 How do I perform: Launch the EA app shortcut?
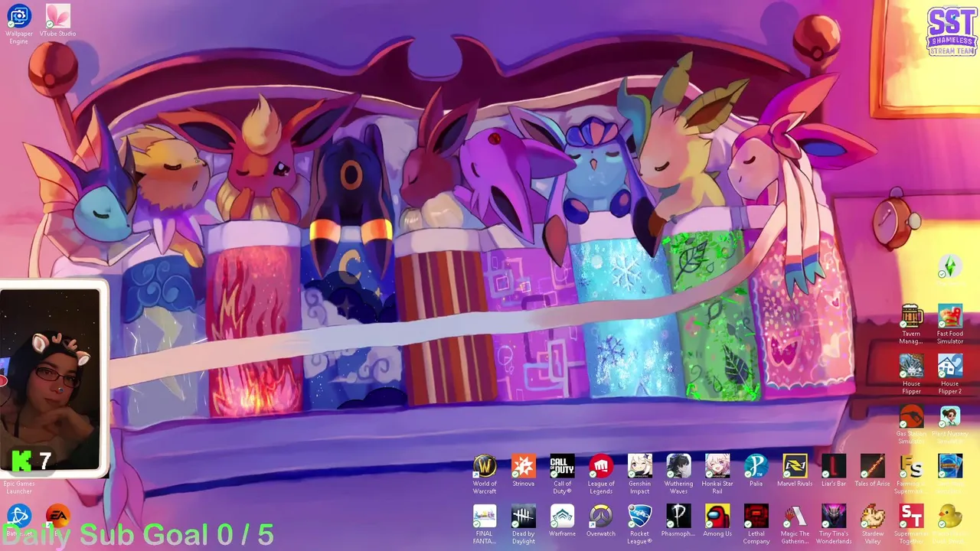[57, 516]
